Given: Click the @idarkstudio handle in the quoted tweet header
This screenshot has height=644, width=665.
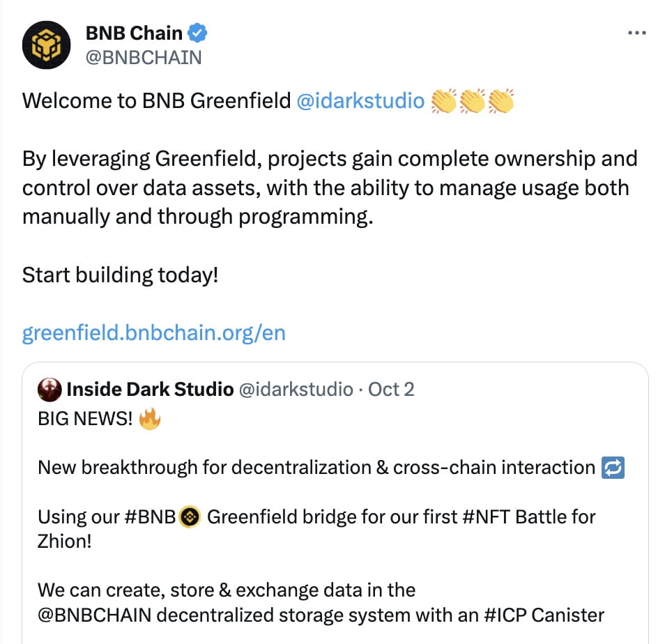Looking at the screenshot, I should coord(295,390).
